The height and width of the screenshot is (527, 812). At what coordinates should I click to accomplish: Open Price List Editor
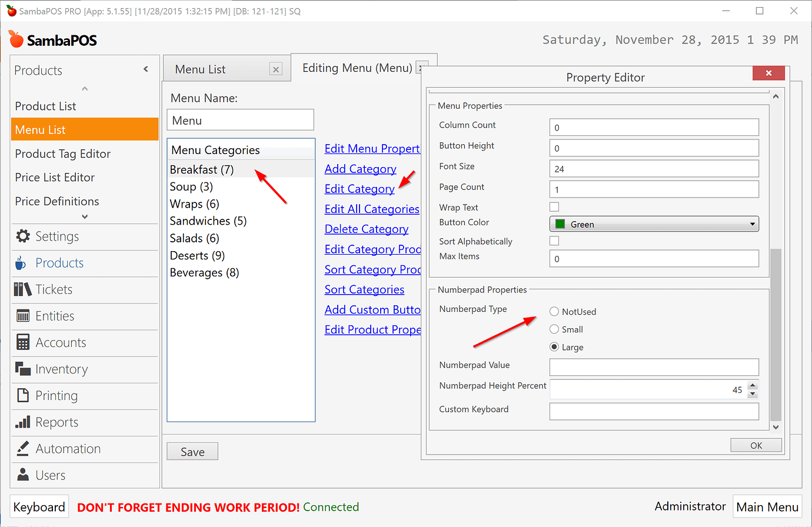(x=85, y=177)
